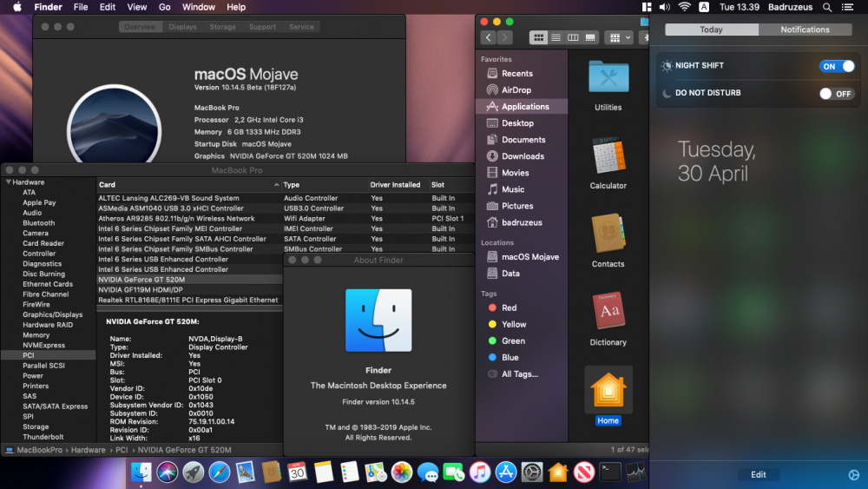This screenshot has width=868, height=489.
Task: Open volume control in menu bar
Action: pos(664,7)
